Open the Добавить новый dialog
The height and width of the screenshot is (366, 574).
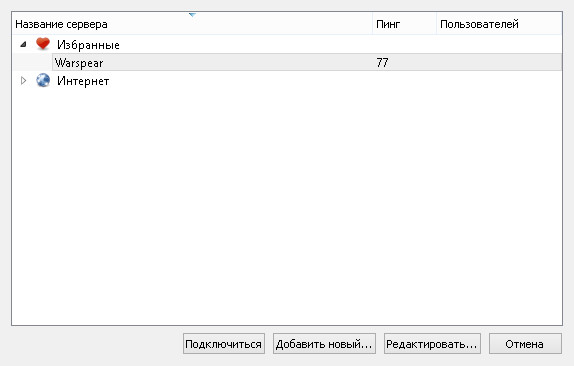point(324,344)
